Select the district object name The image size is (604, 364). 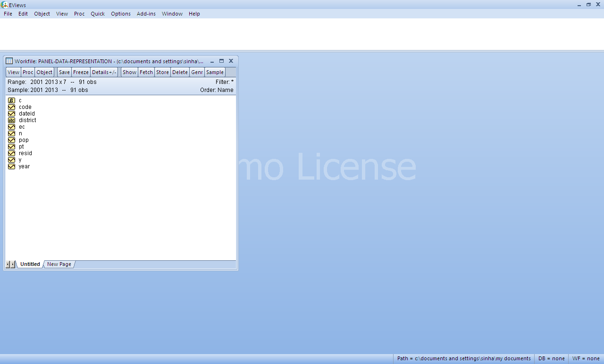27,120
